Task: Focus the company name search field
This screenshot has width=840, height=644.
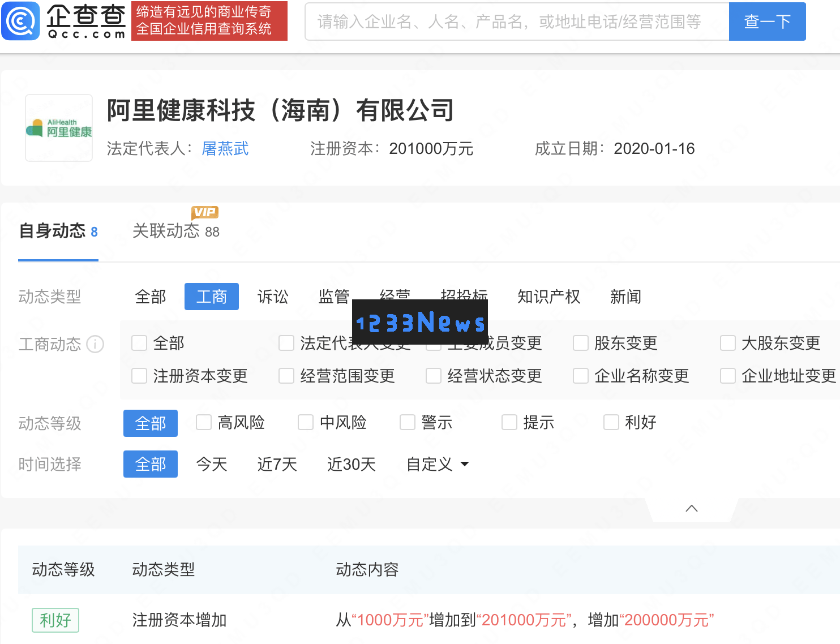Action: [x=517, y=22]
